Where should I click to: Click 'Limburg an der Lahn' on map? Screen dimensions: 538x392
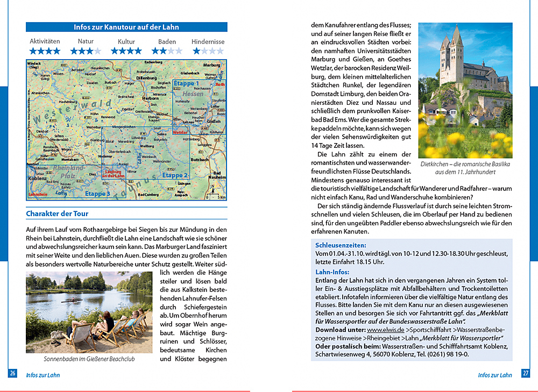113,174
